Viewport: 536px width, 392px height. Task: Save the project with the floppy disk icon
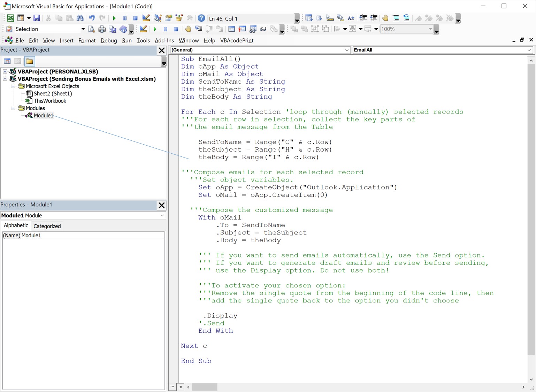coord(37,18)
